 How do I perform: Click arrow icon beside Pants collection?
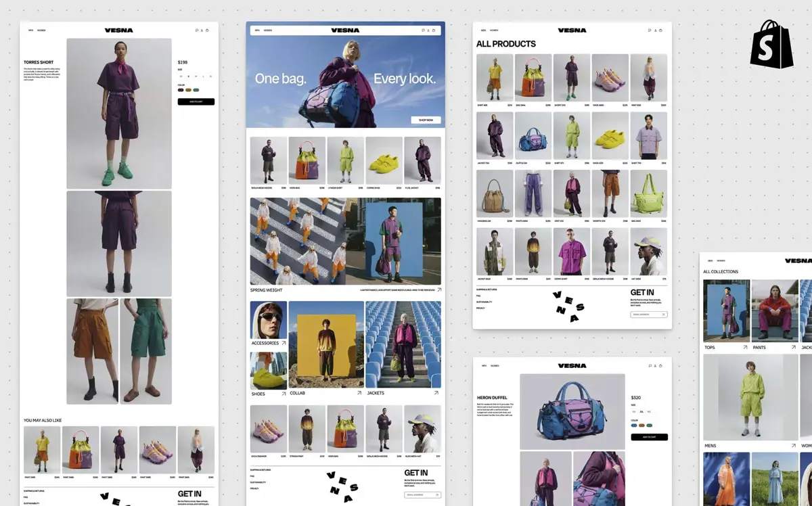pos(793,347)
